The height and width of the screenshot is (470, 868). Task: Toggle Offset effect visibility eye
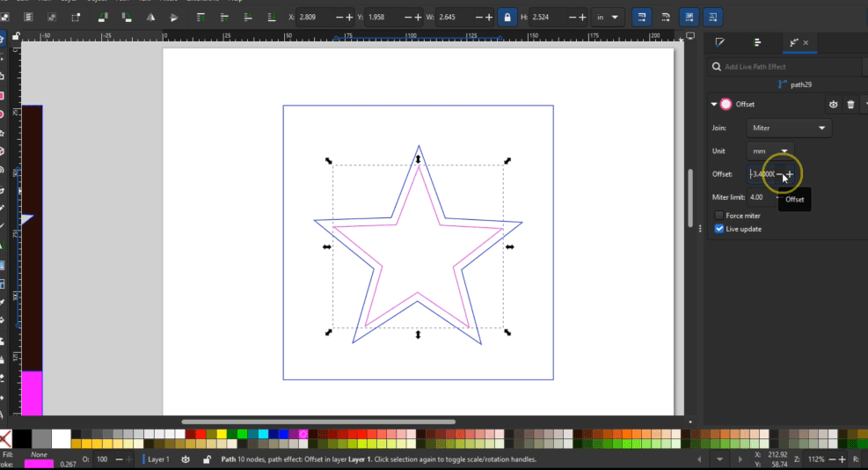(832, 104)
